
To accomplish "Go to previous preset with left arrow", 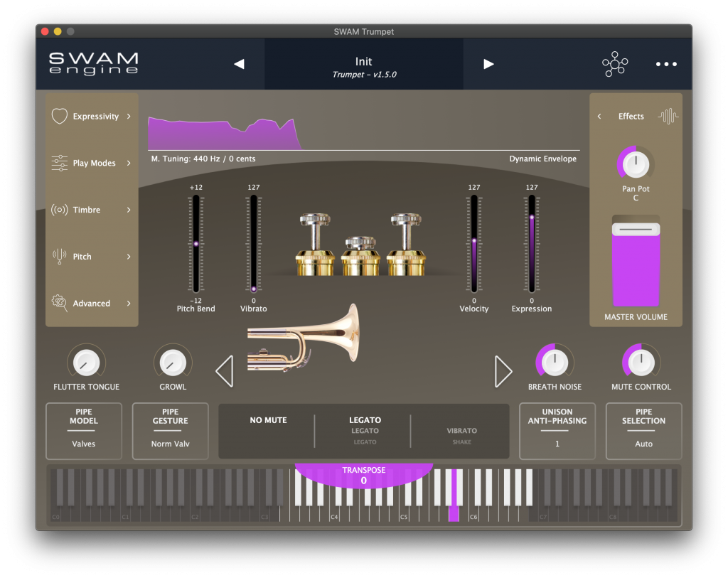I will (239, 63).
